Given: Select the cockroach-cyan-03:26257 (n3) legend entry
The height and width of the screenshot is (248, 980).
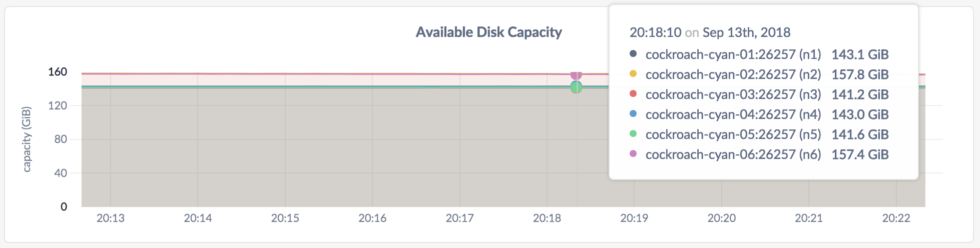Looking at the screenshot, I should click(733, 94).
